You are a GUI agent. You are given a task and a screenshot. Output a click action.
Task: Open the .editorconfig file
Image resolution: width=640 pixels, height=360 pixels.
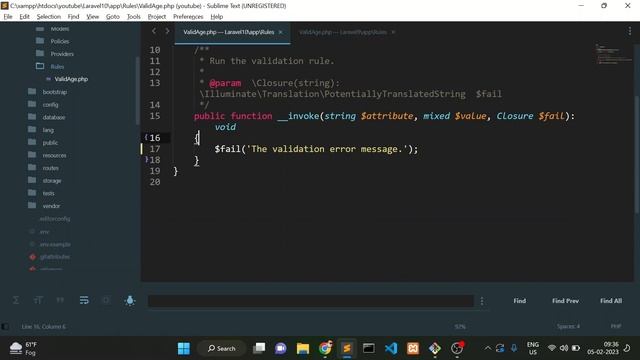55,219
